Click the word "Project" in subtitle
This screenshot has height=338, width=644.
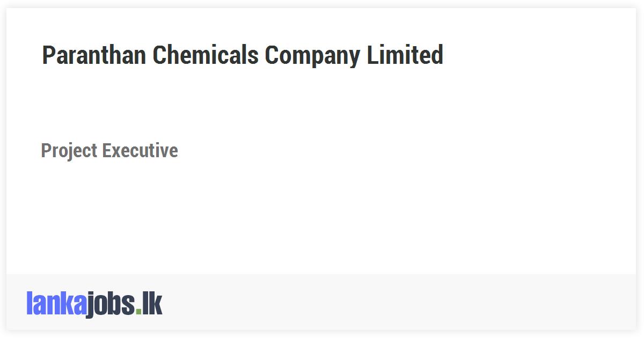69,152
